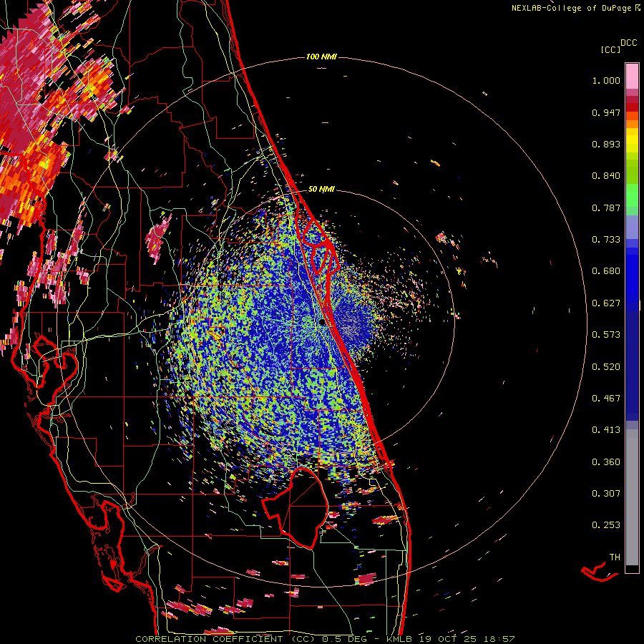Click the 0.307 scale value
This screenshot has width=644, height=644.
606,494
